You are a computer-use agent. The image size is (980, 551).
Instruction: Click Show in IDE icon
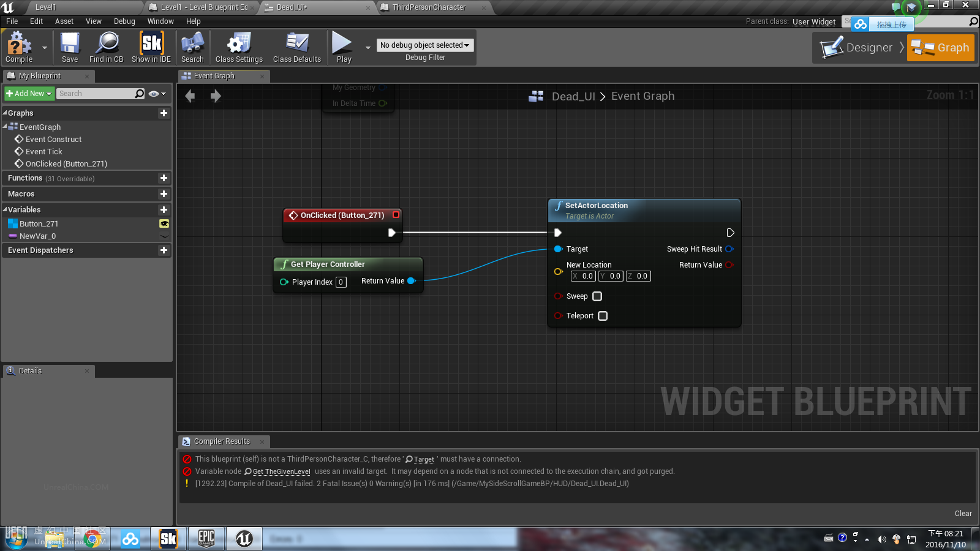tap(151, 47)
